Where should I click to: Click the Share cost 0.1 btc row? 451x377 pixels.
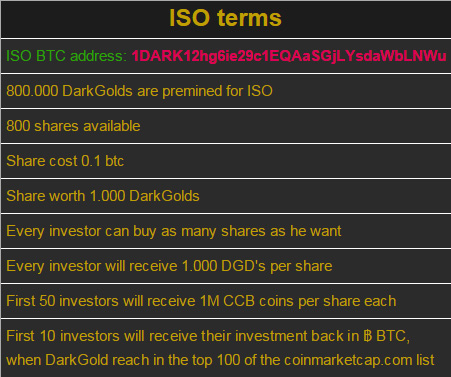226,161
